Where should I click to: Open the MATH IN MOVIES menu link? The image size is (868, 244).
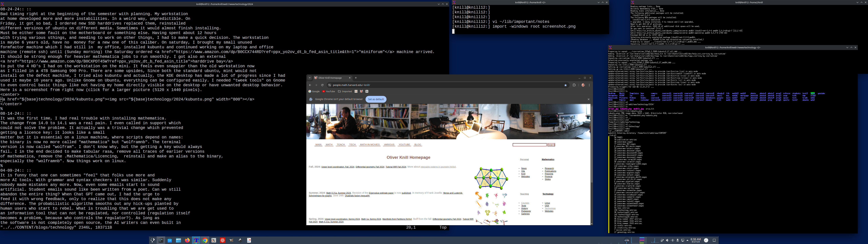click(x=370, y=145)
